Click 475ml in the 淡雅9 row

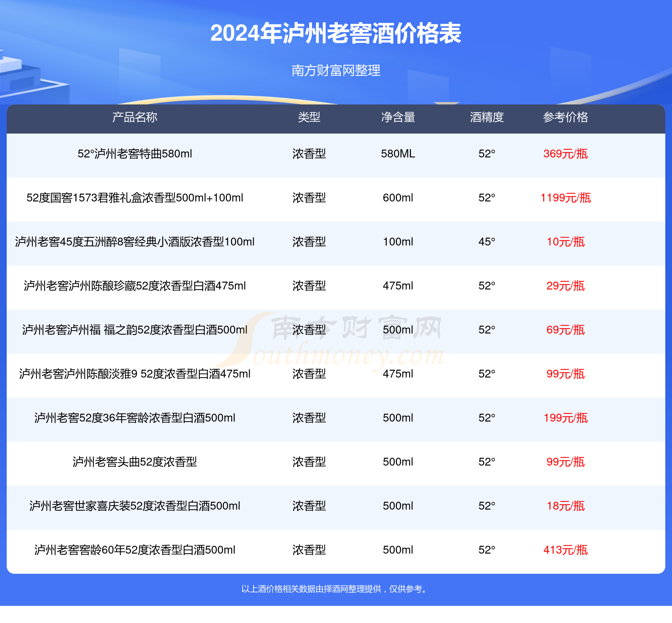[x=398, y=374]
